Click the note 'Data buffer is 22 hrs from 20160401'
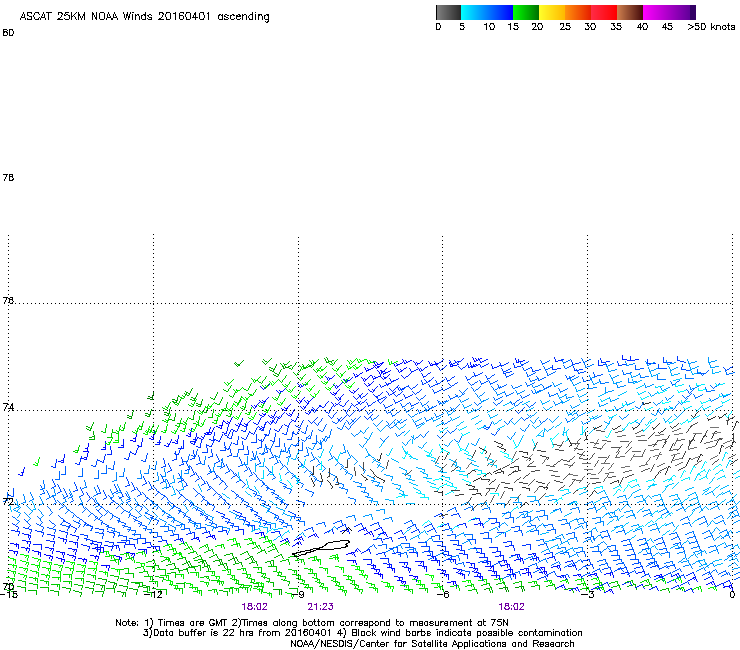 tap(242, 633)
